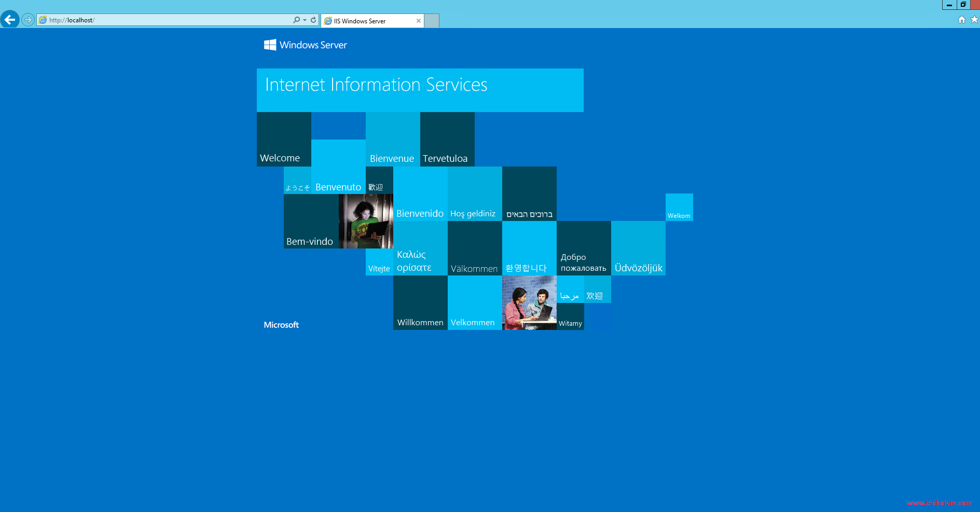
Task: Click the Welkom tile
Action: coord(679,207)
